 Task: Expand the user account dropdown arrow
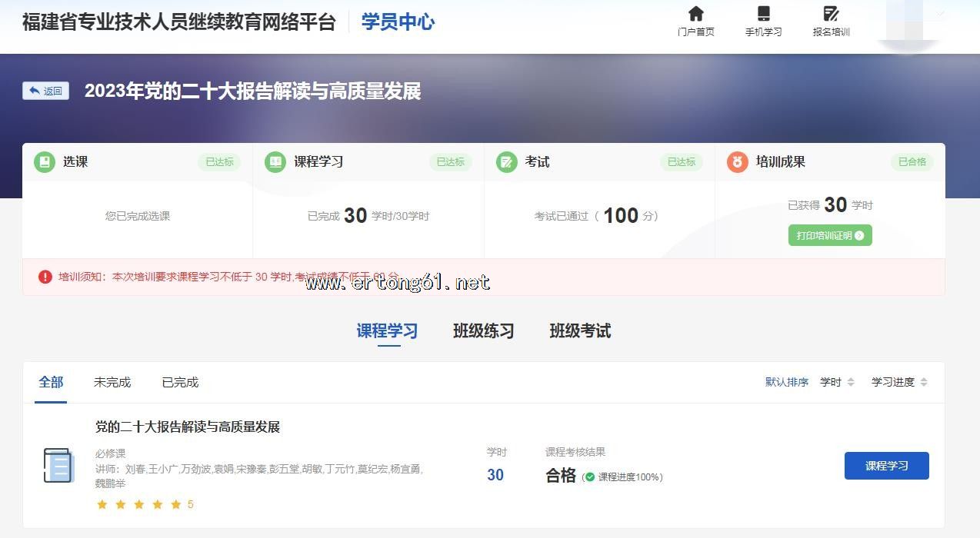(x=939, y=12)
